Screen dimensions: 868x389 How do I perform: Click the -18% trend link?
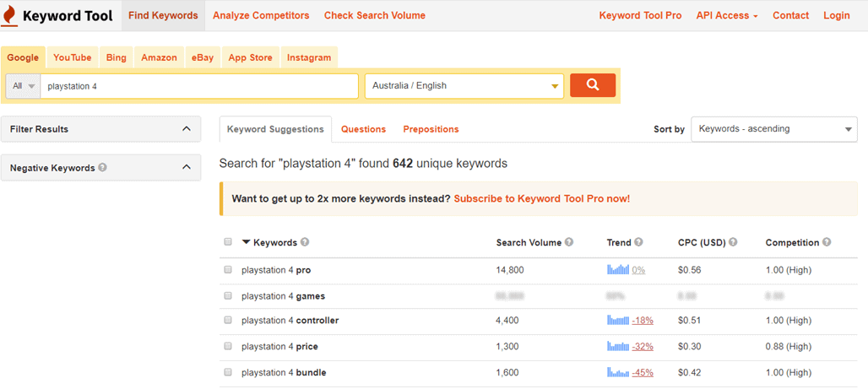643,321
